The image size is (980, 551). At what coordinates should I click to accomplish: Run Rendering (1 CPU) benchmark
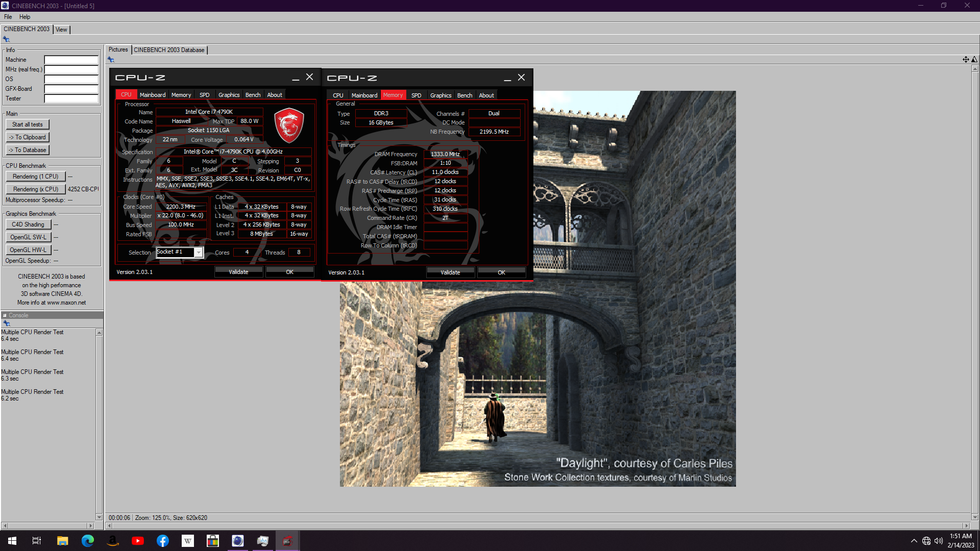36,177
